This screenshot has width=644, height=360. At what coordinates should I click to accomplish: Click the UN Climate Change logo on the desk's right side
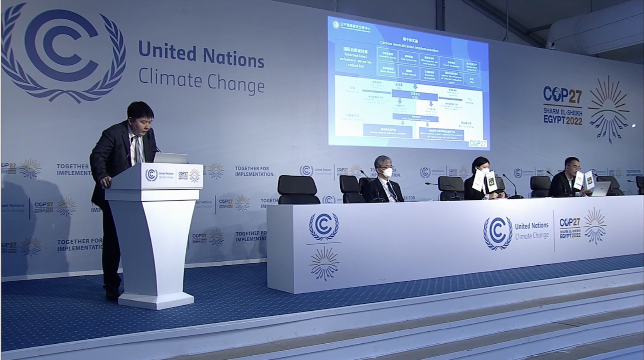click(516, 232)
